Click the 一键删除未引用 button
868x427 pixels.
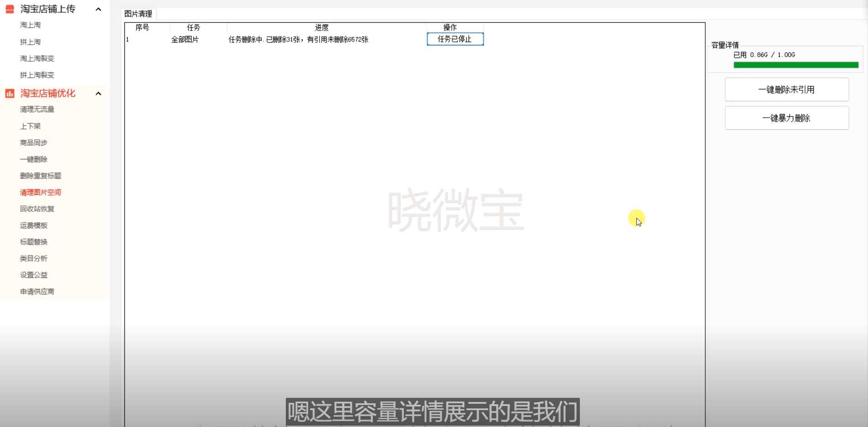pyautogui.click(x=786, y=90)
